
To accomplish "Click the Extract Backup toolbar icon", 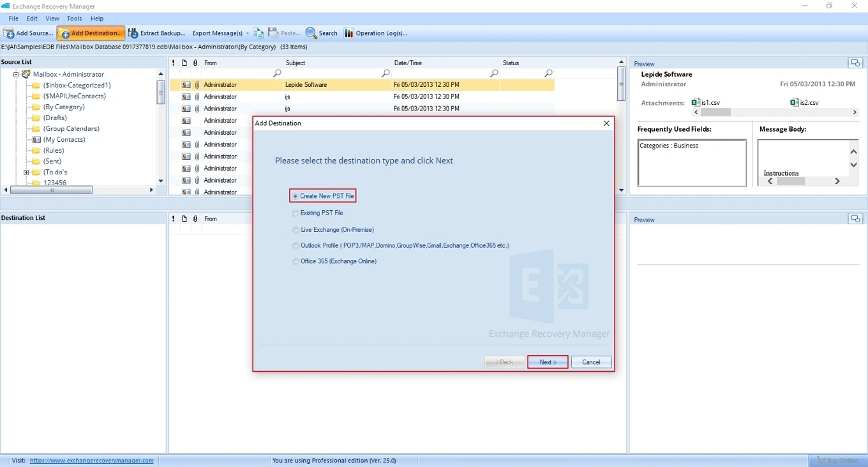I will (x=157, y=33).
